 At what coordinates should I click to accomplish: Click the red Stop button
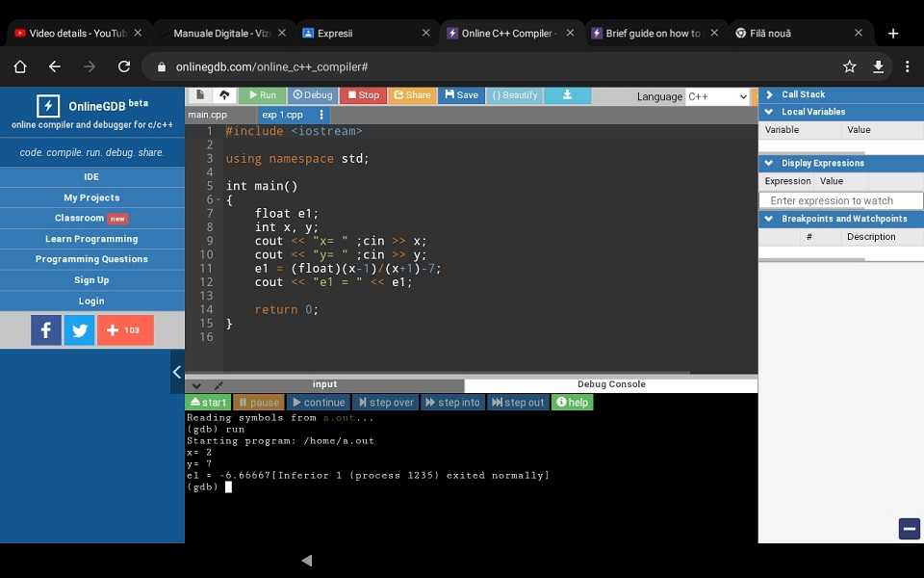(364, 95)
